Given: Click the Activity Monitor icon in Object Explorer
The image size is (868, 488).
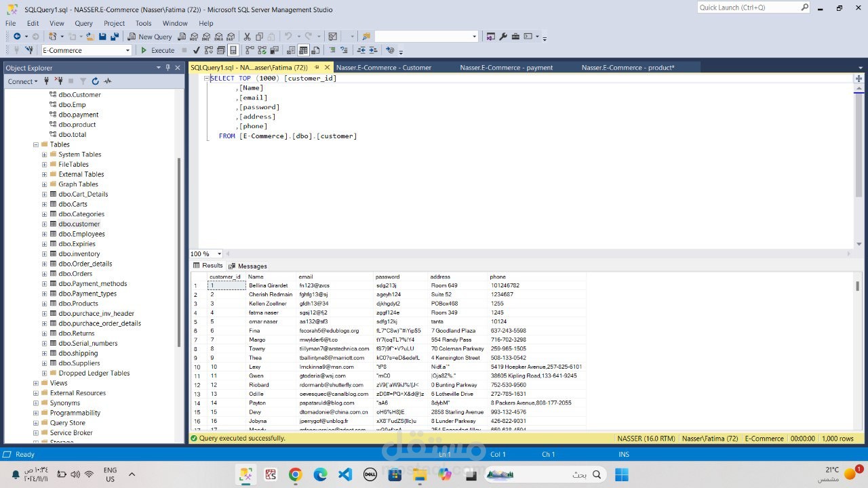Looking at the screenshot, I should tap(107, 81).
